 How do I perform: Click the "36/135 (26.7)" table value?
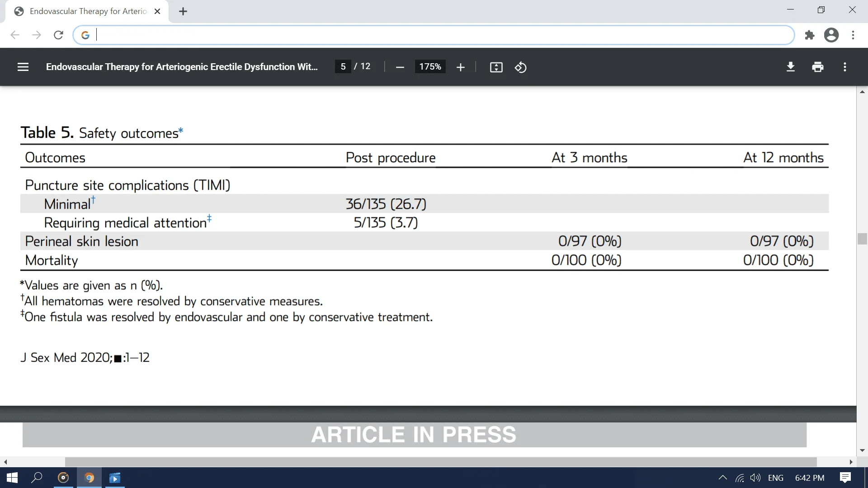coord(386,204)
